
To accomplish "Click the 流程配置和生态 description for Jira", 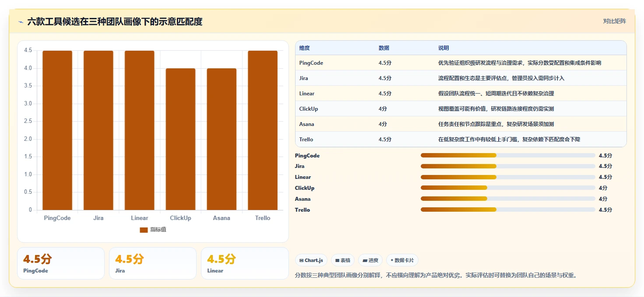I will click(x=502, y=78).
